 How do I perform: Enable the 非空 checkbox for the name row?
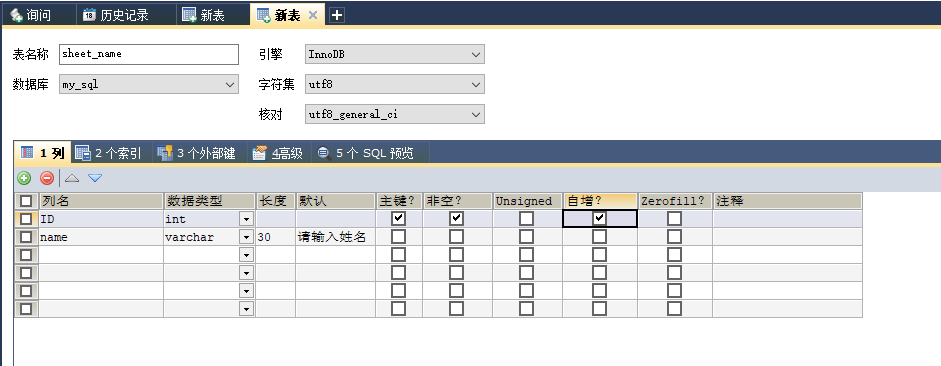pos(457,237)
